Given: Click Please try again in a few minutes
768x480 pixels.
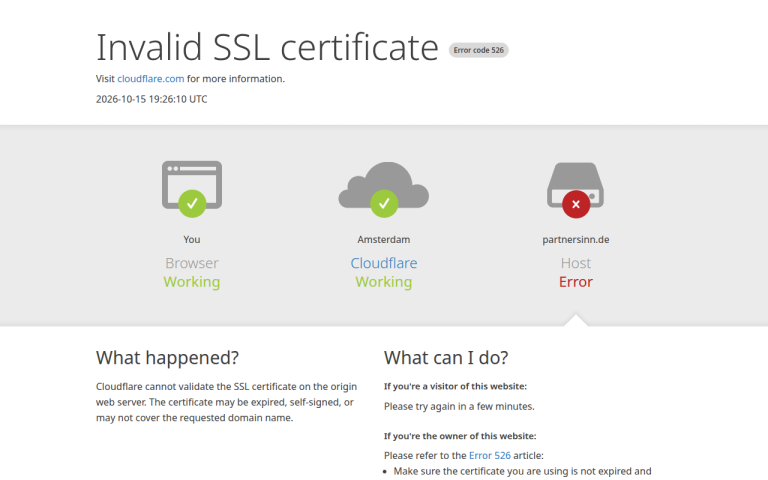Looking at the screenshot, I should (459, 407).
